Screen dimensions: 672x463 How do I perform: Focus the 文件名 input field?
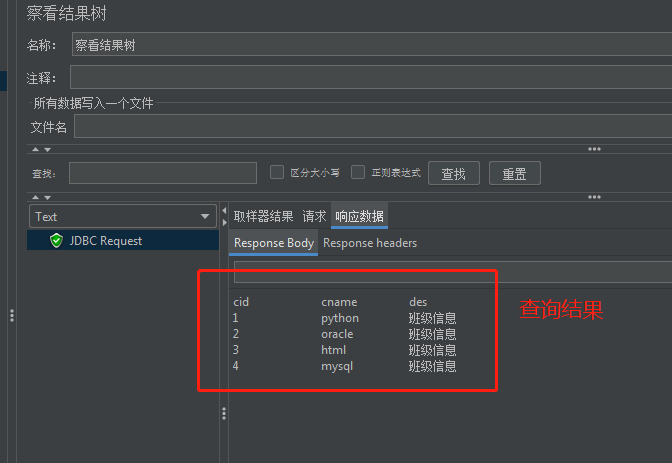coord(373,126)
